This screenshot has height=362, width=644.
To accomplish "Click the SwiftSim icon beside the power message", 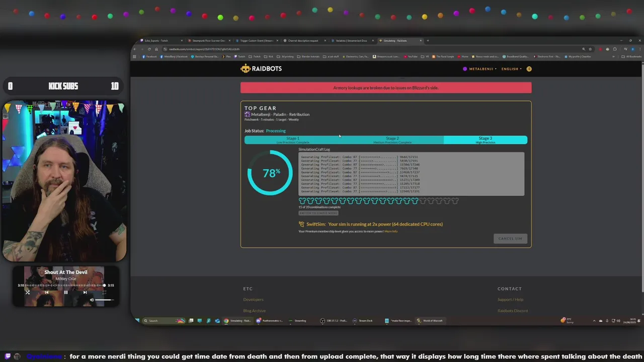I will [x=301, y=224].
